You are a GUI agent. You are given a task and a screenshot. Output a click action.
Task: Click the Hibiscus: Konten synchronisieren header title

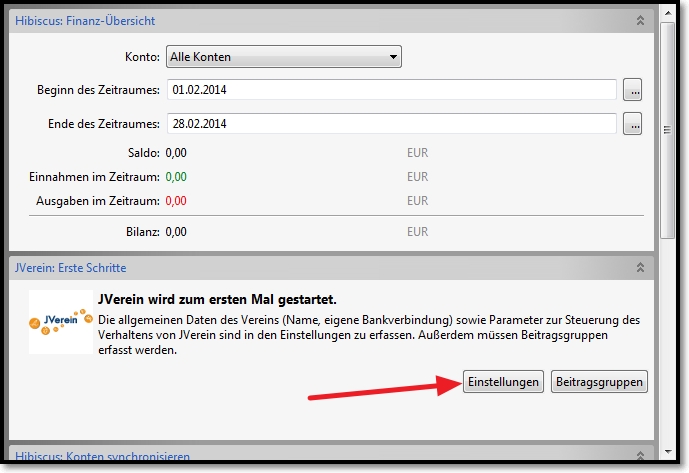click(102, 457)
